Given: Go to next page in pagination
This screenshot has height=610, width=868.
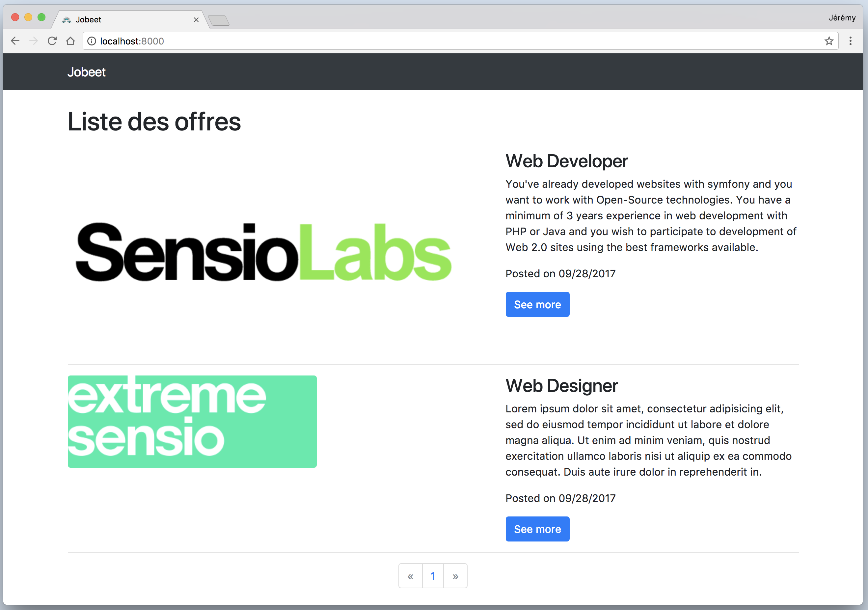Looking at the screenshot, I should coord(455,576).
